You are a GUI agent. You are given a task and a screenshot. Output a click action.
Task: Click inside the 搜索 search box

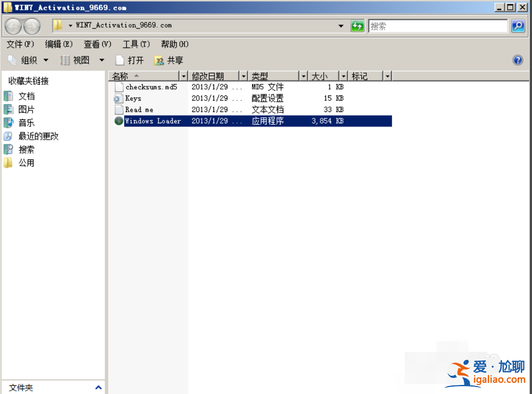click(437, 26)
